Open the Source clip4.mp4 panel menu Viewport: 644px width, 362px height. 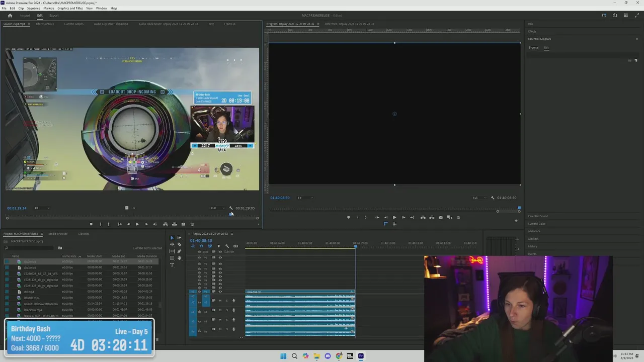[x=30, y=24]
